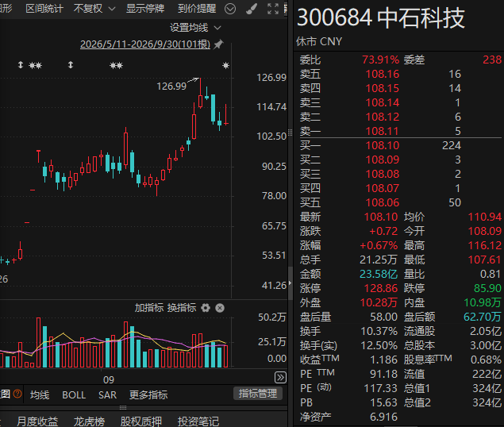Open the 区间统计 range statistics tool
Screen dimensions: 504x427
44,9
